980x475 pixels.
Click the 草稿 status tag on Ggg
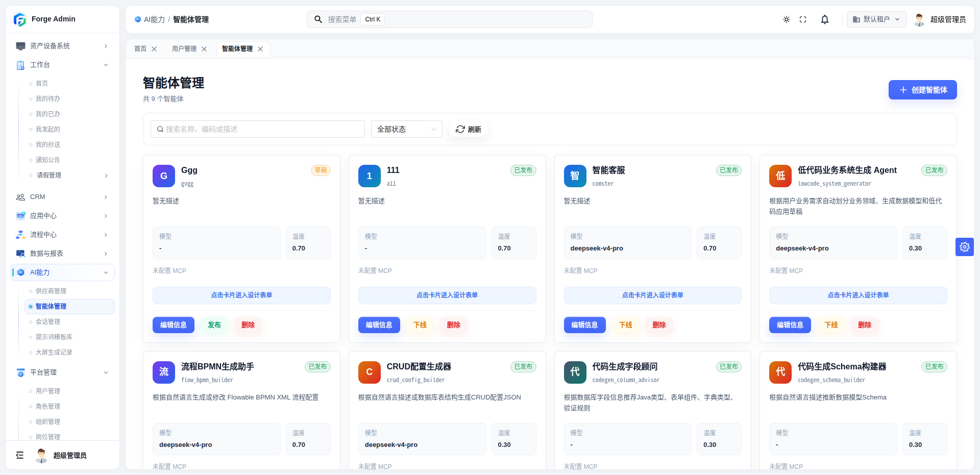[321, 170]
